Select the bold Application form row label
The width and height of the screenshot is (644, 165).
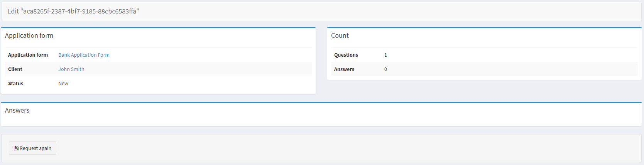coord(28,55)
